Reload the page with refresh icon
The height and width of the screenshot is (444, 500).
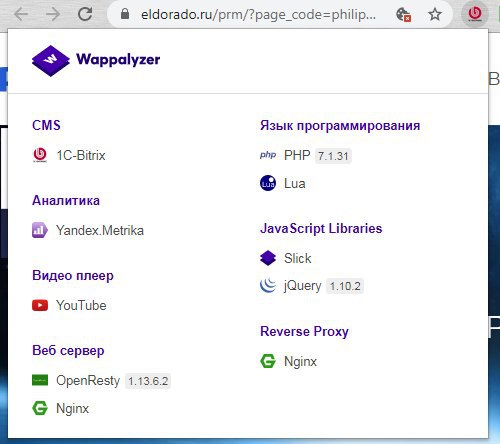click(x=85, y=14)
